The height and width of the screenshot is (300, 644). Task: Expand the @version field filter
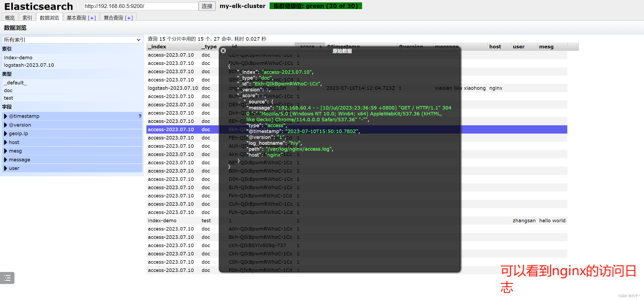tap(5, 125)
